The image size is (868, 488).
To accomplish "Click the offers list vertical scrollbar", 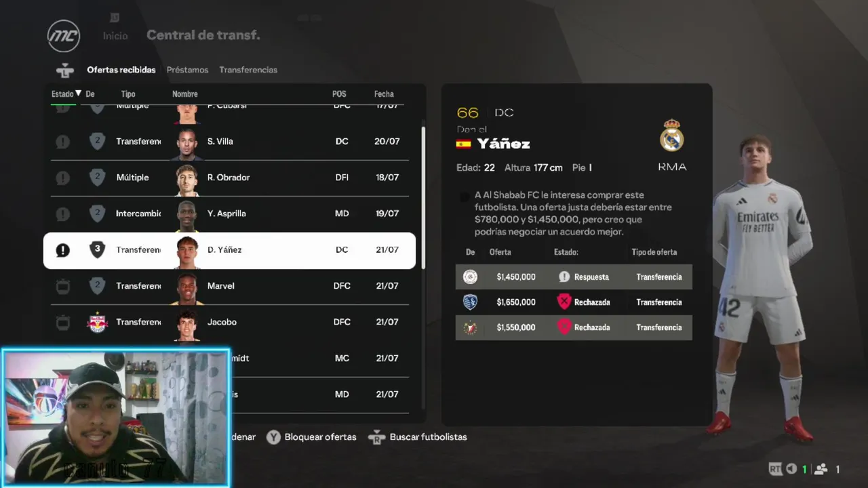I will (x=424, y=197).
